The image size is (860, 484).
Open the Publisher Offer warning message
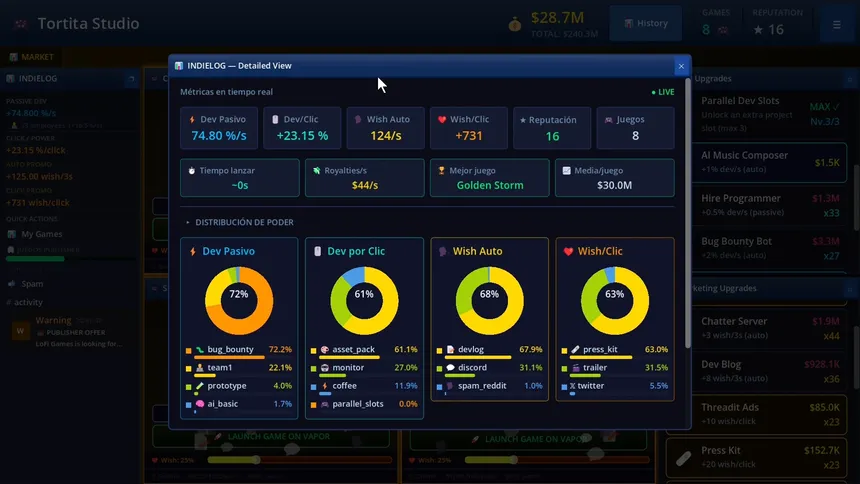click(70, 332)
